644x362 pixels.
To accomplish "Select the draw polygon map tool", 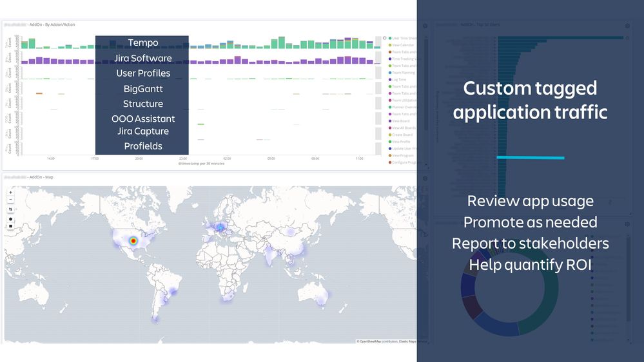I will (11, 219).
